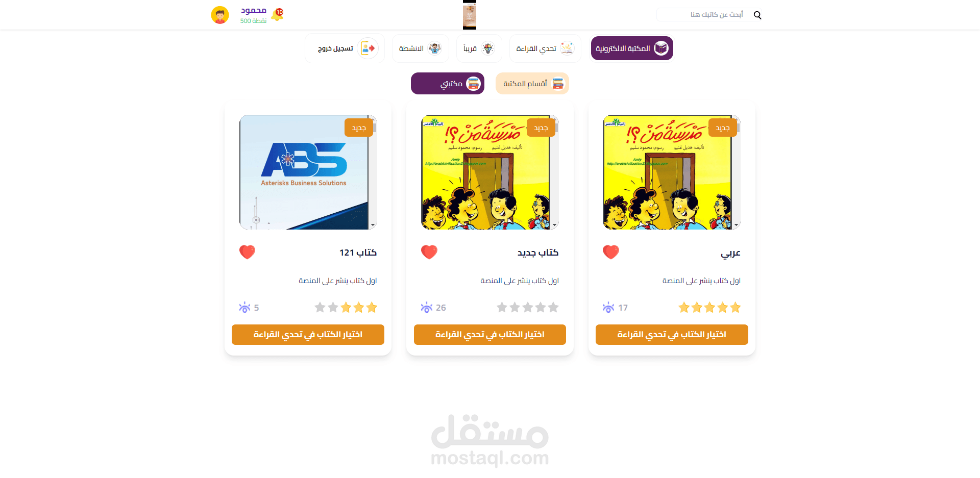Choose عربي book for the reading challenge
This screenshot has height=478, width=980.
point(672,335)
